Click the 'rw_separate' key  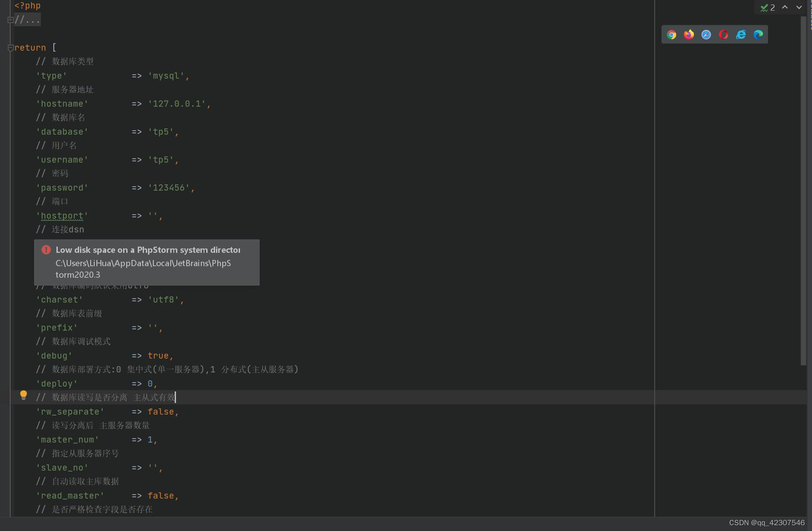tap(70, 412)
